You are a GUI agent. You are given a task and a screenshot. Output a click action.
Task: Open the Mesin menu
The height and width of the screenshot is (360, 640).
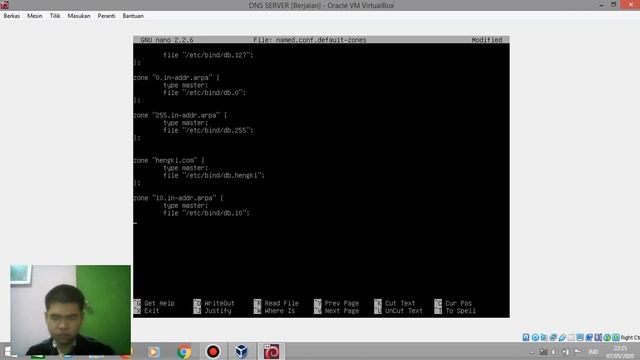tap(35, 16)
